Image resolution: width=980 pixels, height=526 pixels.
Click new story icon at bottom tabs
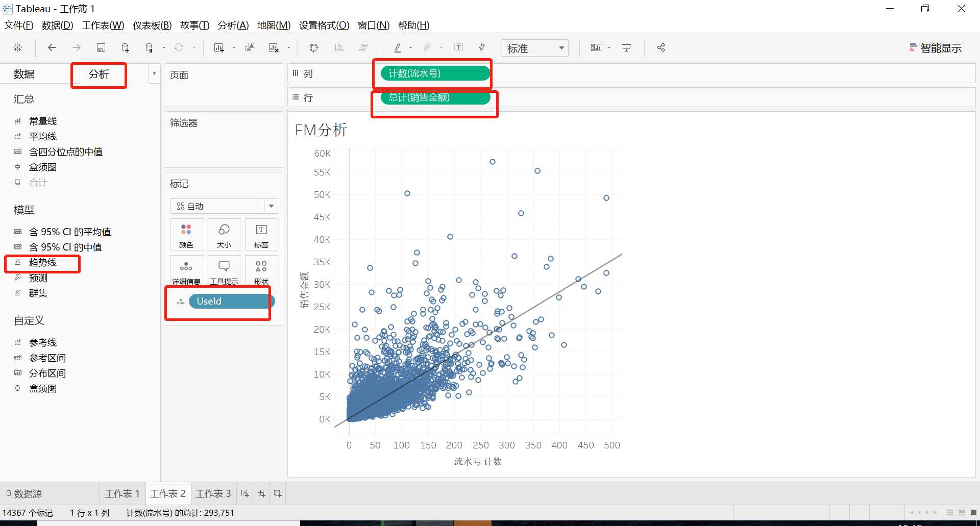pyautogui.click(x=278, y=493)
